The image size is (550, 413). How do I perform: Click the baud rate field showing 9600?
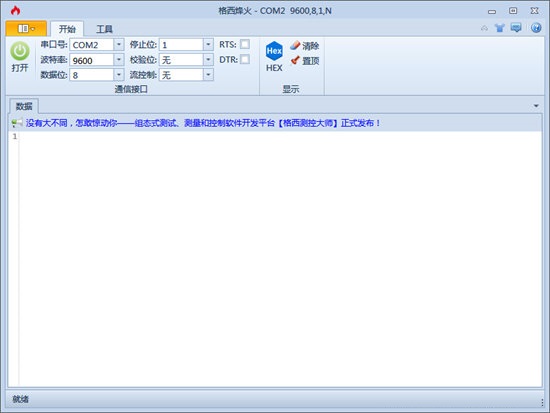click(92, 60)
